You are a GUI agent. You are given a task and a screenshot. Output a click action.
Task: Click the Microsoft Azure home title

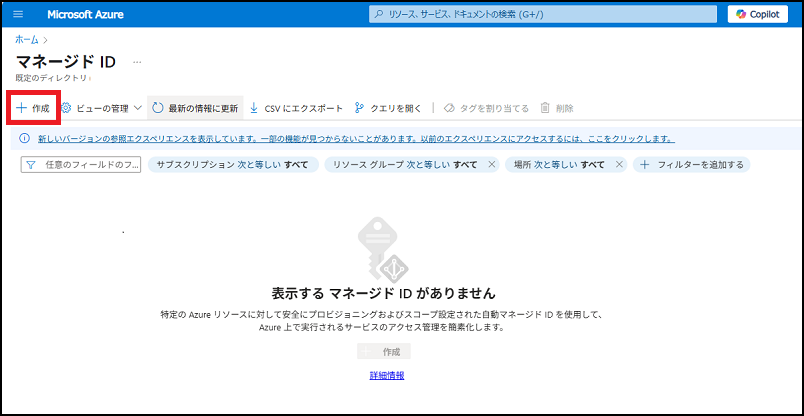click(x=85, y=14)
